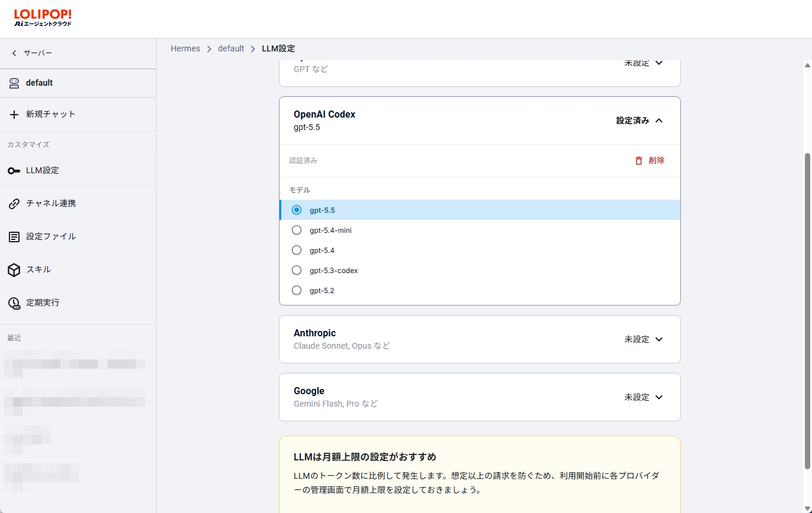812x513 pixels.
Task: Click the vertical scrollbar thumb
Action: click(807, 311)
